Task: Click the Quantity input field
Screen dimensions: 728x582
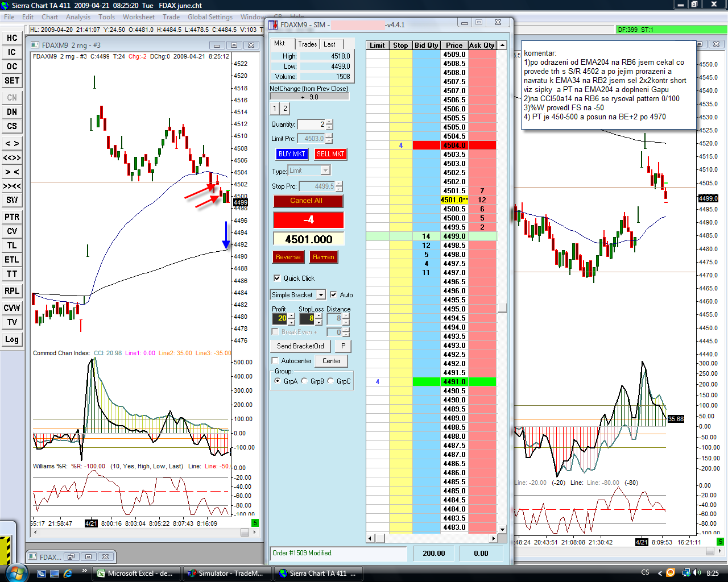Action: 311,124
